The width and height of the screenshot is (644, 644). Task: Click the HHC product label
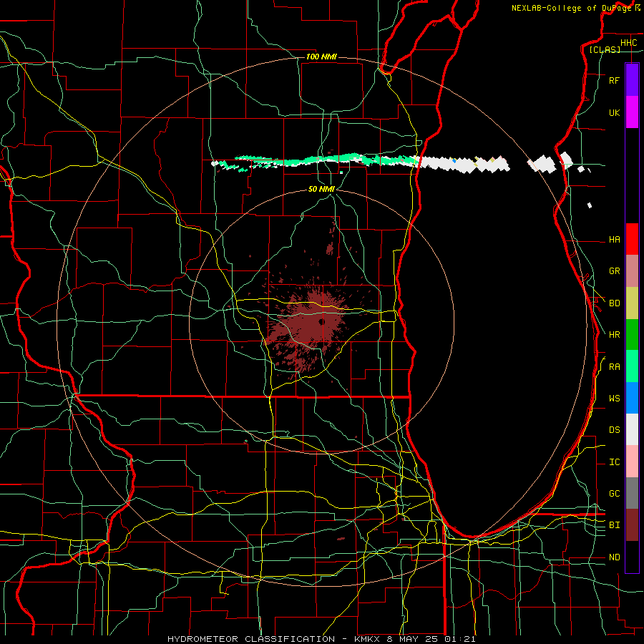tap(628, 43)
